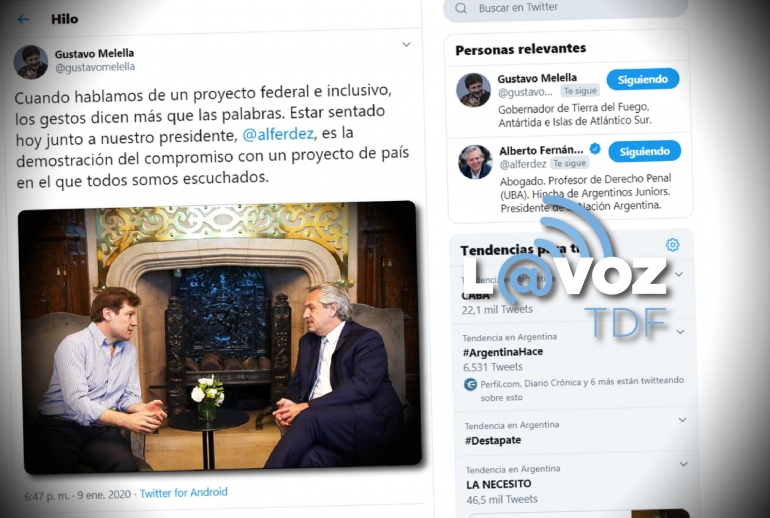This screenshot has width=770, height=518.
Task: Open the tweet's photo of the meeting
Action: 220,337
